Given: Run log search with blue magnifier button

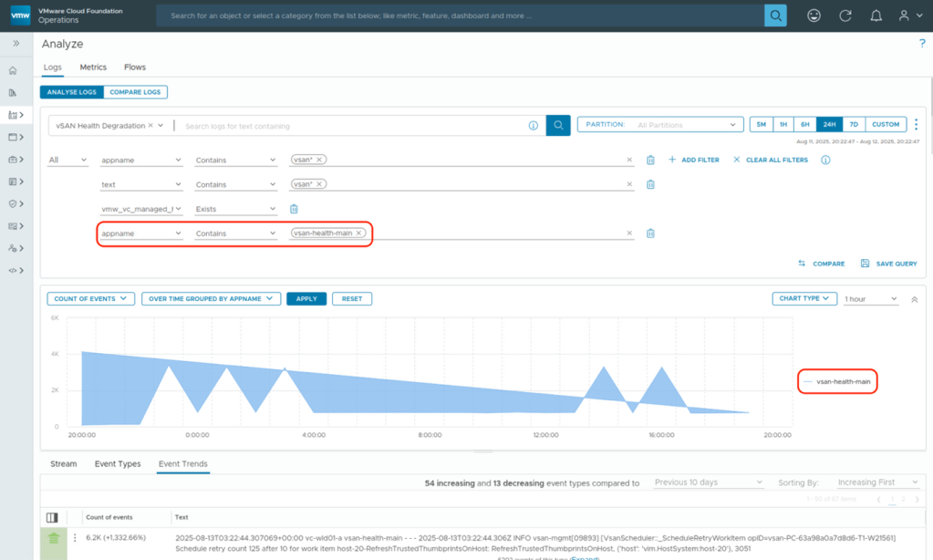Looking at the screenshot, I should tap(558, 125).
